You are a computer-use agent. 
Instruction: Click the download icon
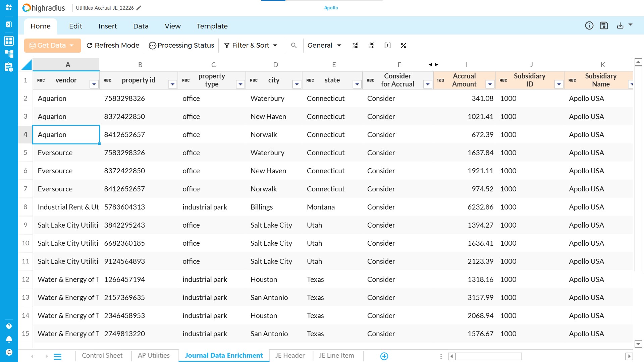tap(620, 26)
